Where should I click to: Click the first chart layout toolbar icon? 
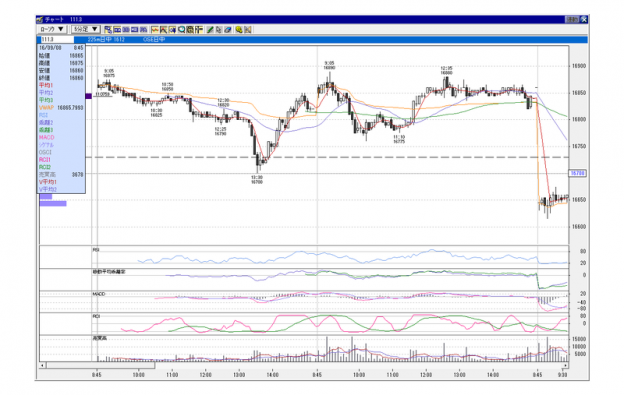[x=108, y=29]
